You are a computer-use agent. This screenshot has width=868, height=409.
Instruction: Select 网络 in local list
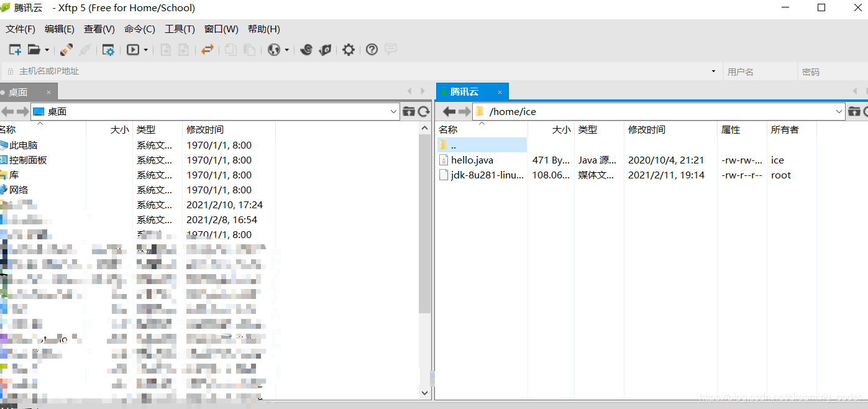click(x=19, y=190)
